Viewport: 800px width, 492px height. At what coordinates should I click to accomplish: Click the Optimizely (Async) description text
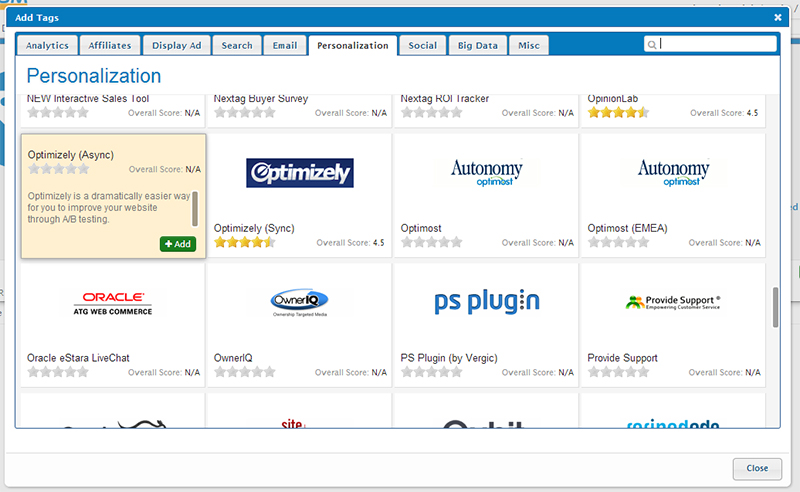click(109, 208)
